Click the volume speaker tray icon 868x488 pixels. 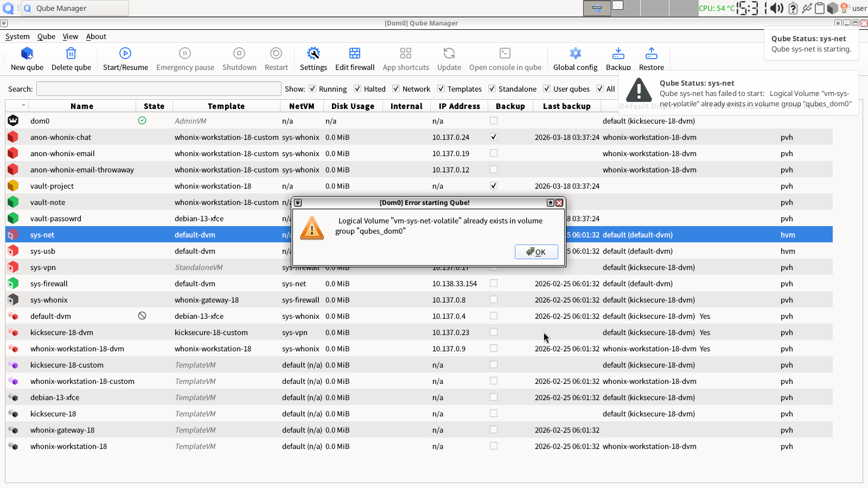(x=777, y=8)
